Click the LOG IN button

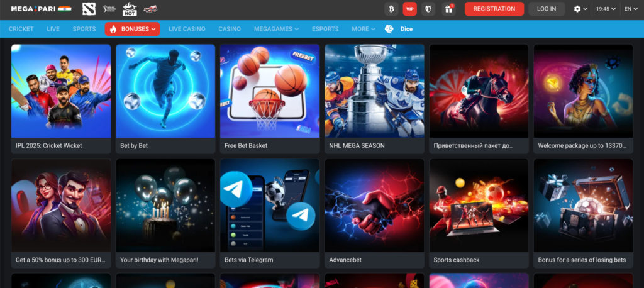point(547,9)
